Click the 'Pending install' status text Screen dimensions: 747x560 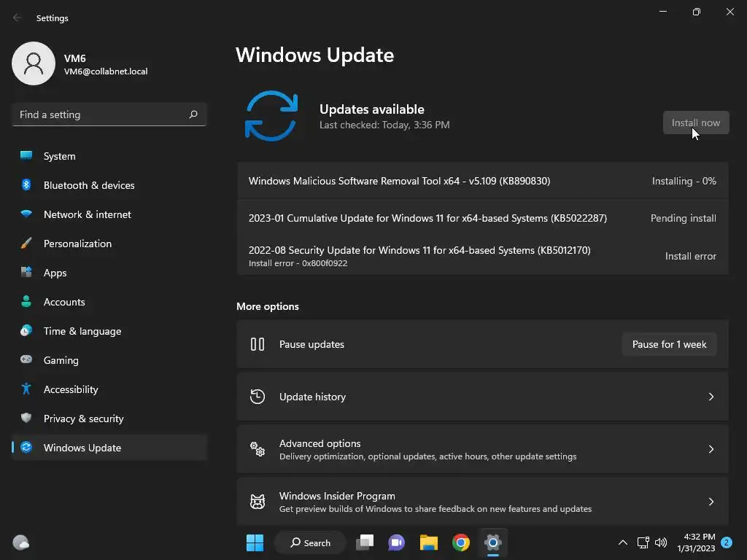click(x=684, y=218)
